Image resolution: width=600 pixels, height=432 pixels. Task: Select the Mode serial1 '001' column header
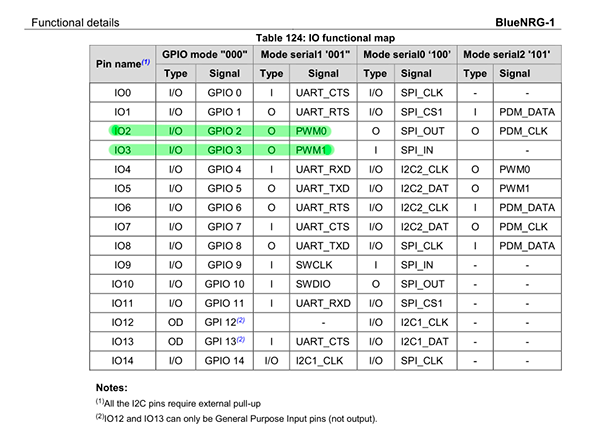pos(306,54)
